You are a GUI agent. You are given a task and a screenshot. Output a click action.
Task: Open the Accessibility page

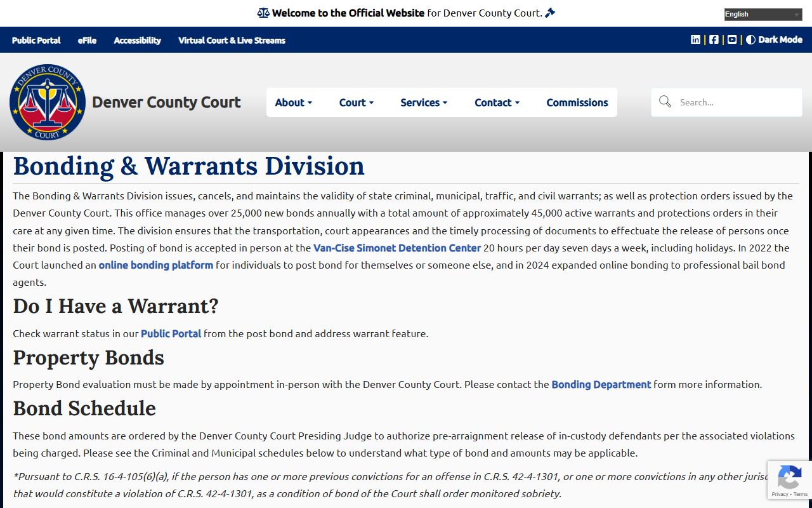(138, 40)
